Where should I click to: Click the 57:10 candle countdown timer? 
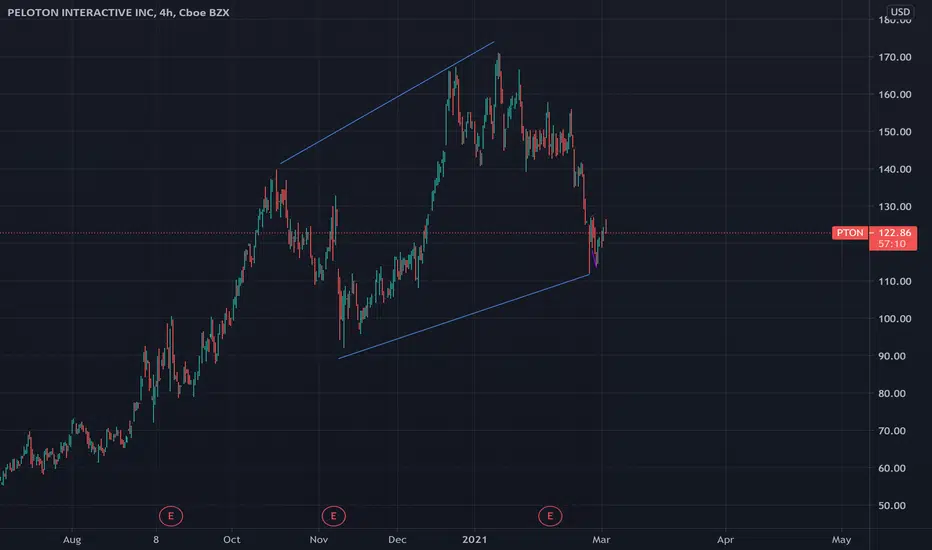coord(892,244)
